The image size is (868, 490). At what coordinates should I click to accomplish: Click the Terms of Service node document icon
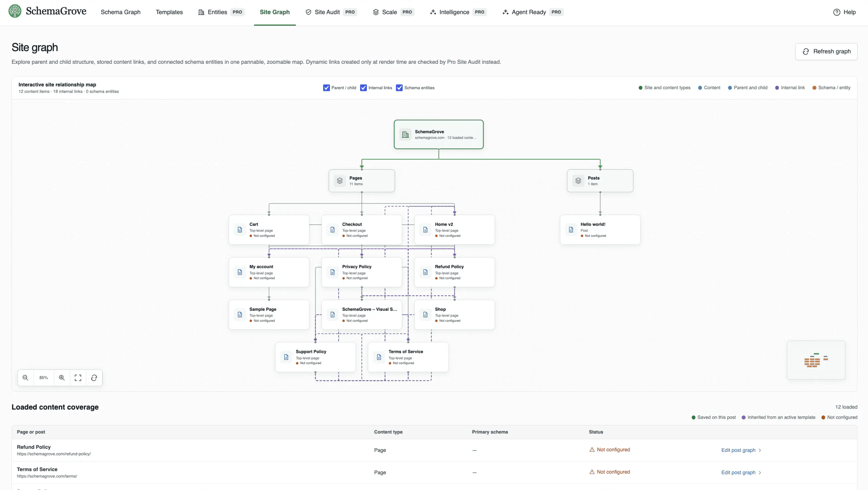tap(379, 357)
